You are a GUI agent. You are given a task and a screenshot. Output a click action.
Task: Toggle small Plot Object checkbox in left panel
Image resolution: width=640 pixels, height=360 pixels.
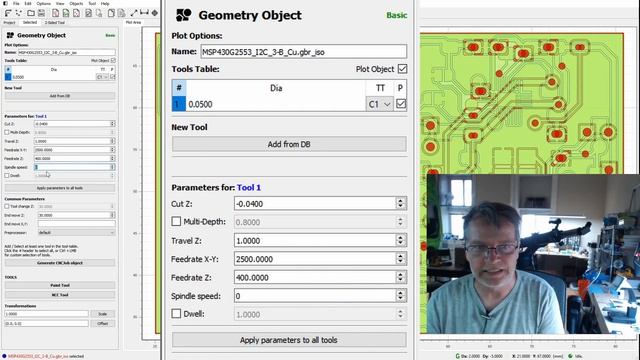click(x=113, y=60)
